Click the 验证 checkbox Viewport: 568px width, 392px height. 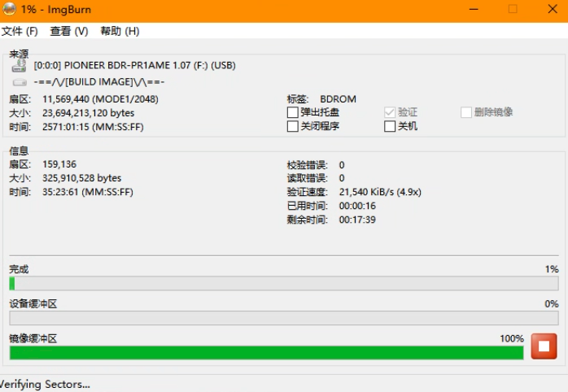[390, 112]
